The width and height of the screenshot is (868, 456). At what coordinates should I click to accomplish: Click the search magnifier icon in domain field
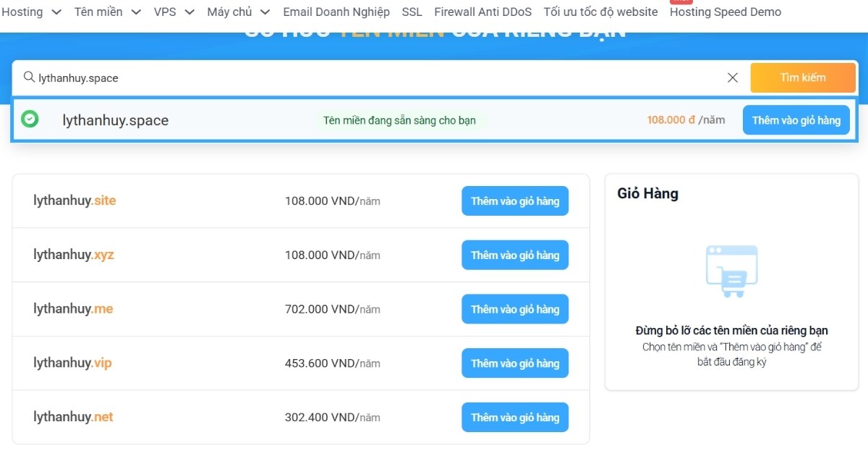coord(29,77)
